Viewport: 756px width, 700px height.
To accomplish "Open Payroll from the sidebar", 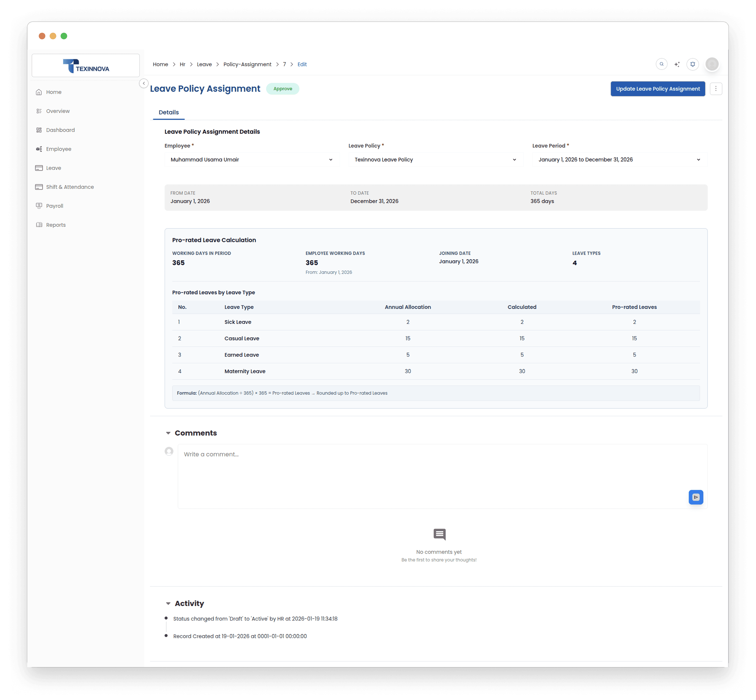I will tap(54, 206).
